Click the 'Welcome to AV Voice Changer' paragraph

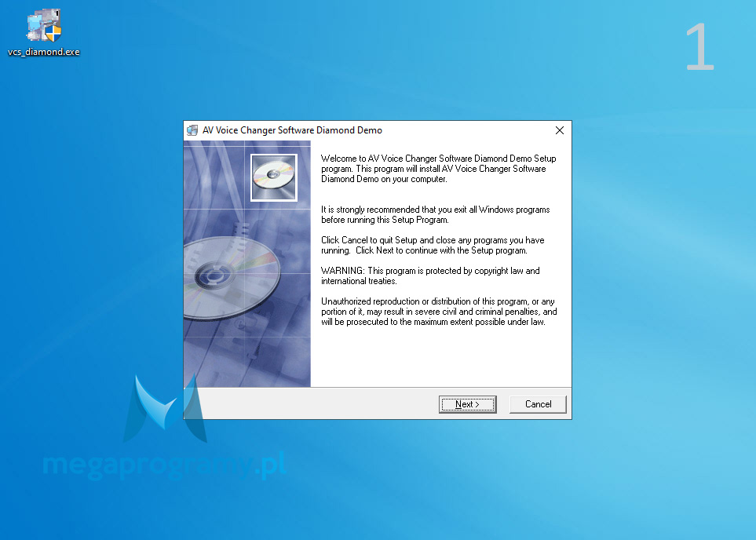(438, 169)
